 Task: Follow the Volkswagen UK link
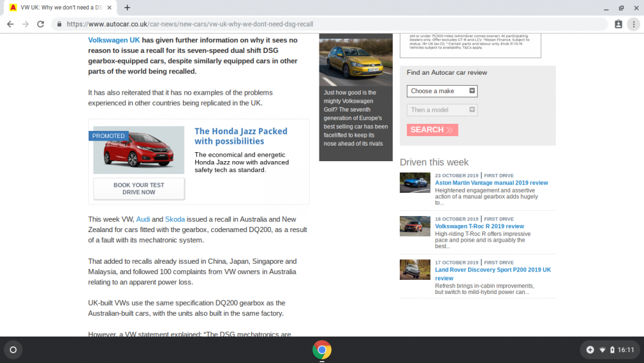coord(114,40)
